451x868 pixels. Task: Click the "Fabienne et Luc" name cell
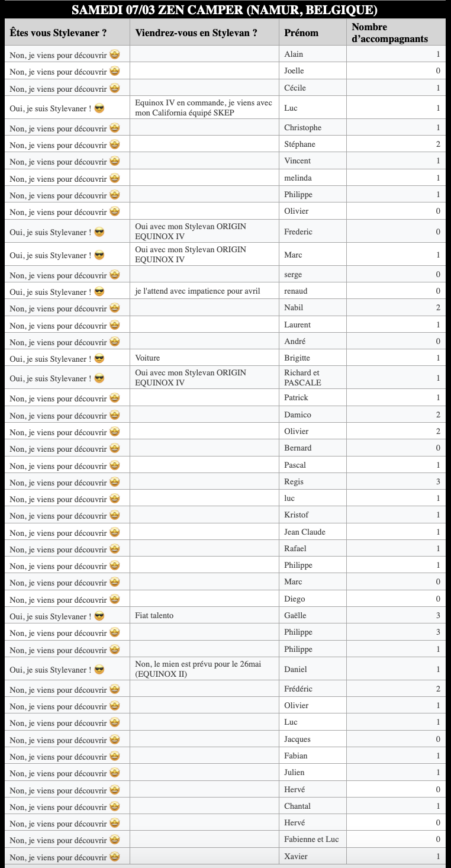(x=311, y=840)
